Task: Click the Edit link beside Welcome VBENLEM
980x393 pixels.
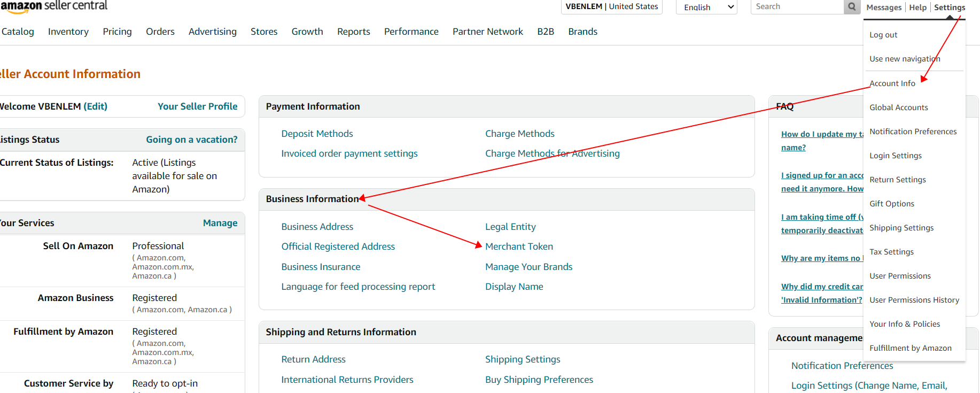Action: click(96, 106)
